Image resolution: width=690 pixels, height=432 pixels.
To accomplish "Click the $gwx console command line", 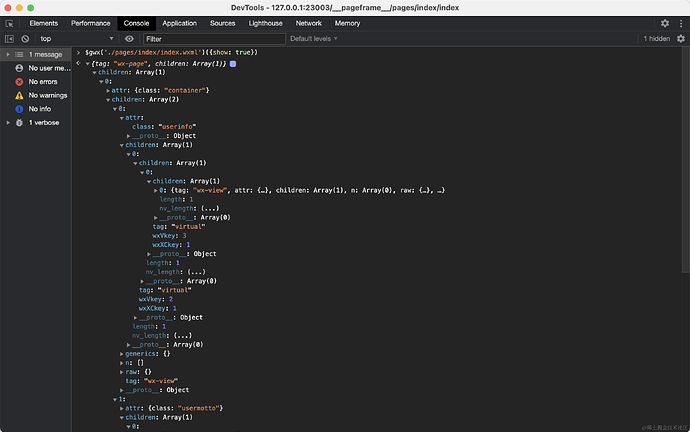I will click(x=171, y=52).
